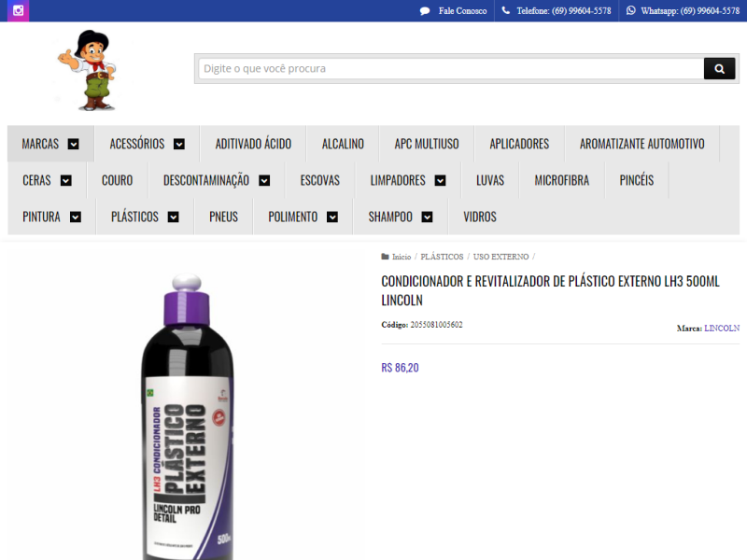Click the Whatsapp number link
Screen dimensions: 747x560
coord(690,11)
